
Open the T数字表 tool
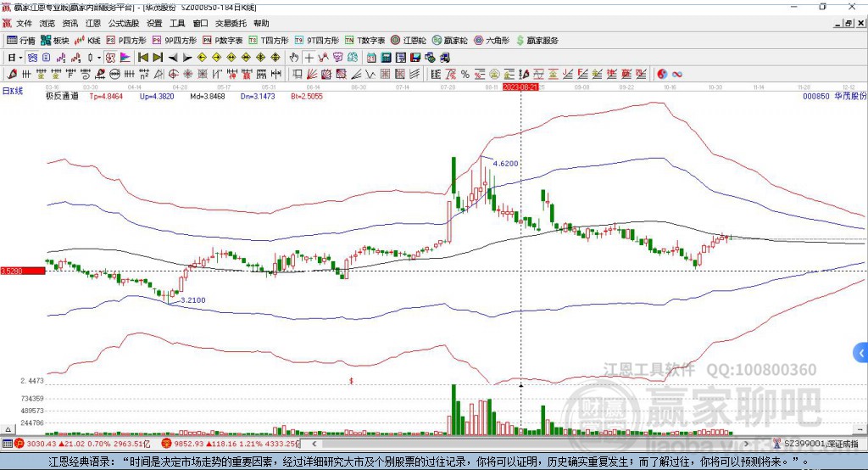364,41
